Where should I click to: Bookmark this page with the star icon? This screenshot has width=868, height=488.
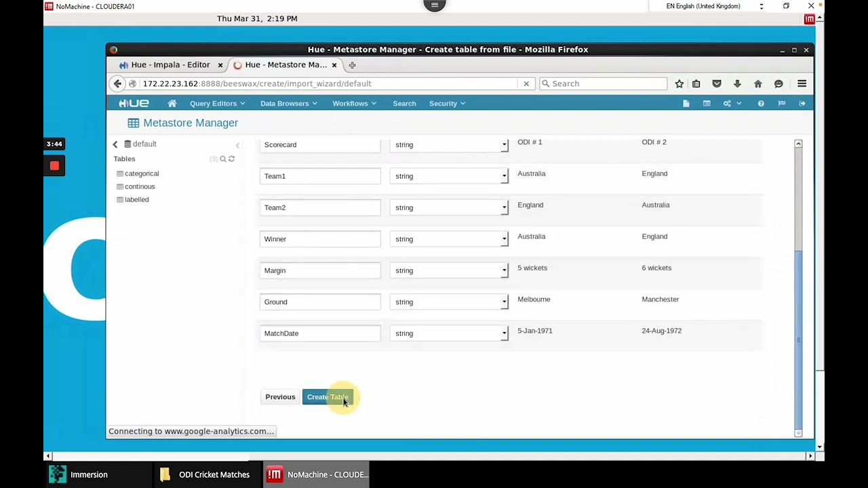pyautogui.click(x=679, y=83)
